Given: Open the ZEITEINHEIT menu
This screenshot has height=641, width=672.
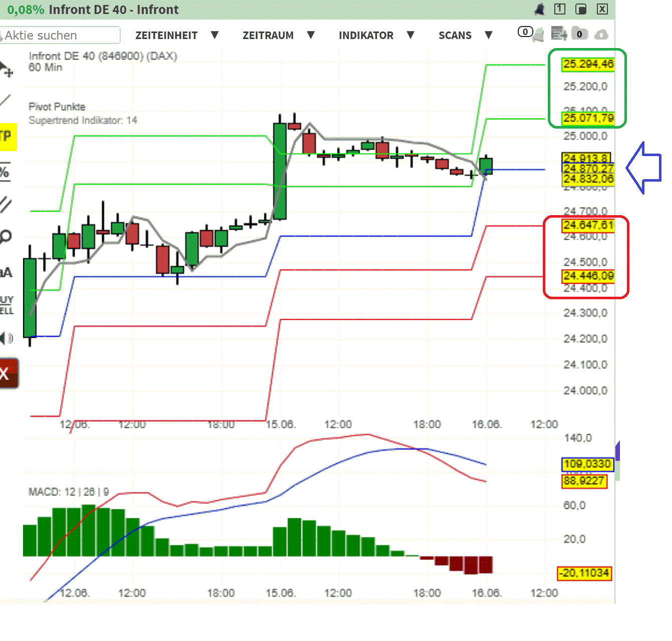Looking at the screenshot, I should pyautogui.click(x=166, y=36).
